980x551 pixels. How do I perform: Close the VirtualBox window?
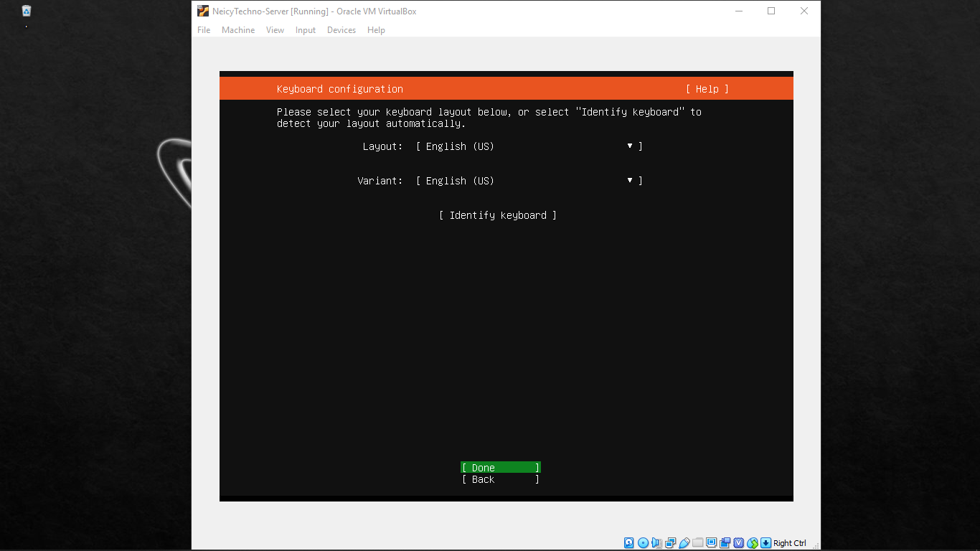(x=804, y=11)
